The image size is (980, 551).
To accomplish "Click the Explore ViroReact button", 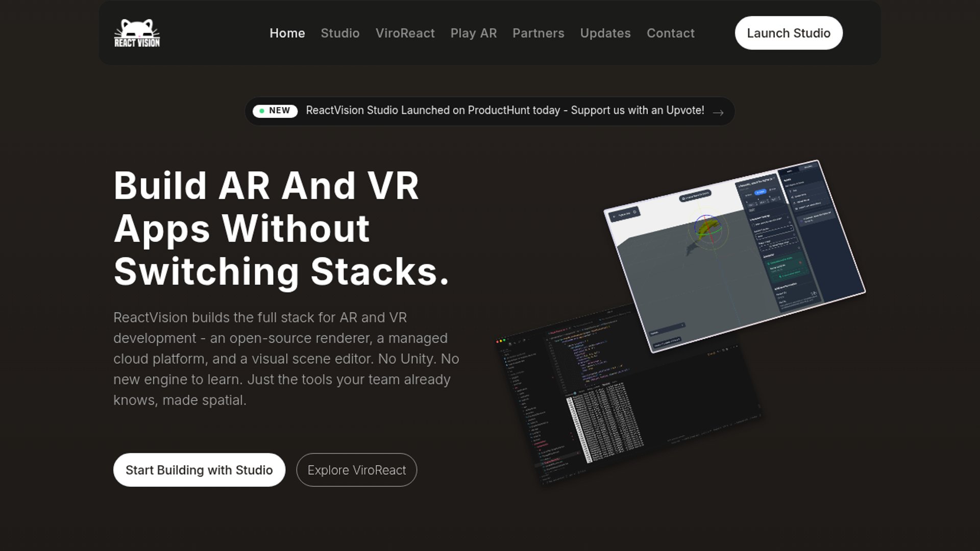I will click(356, 470).
